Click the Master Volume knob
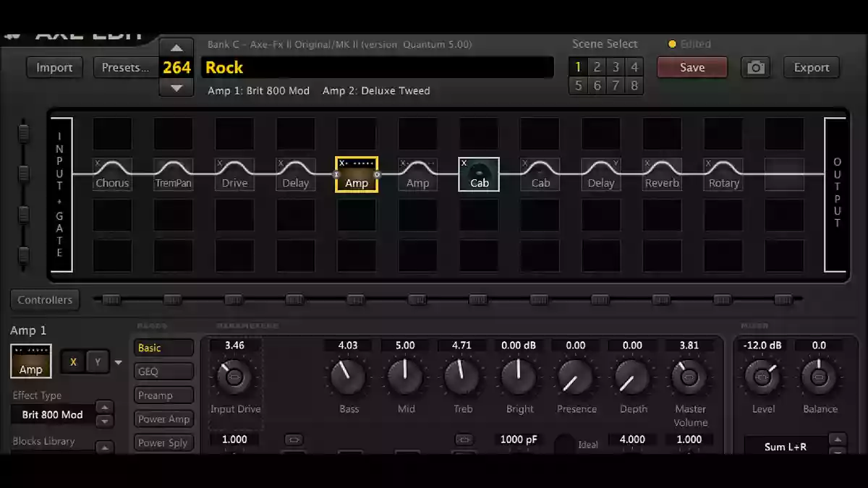This screenshot has width=868, height=488. tap(689, 377)
